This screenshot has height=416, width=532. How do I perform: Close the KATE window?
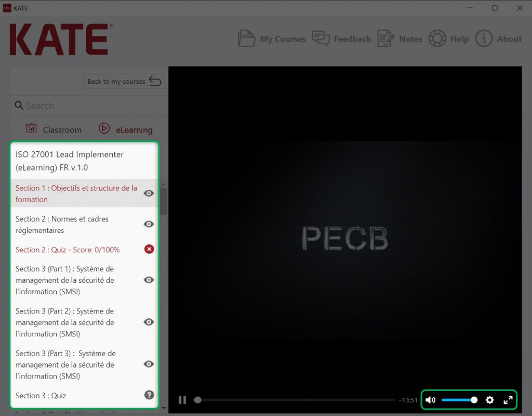click(520, 8)
